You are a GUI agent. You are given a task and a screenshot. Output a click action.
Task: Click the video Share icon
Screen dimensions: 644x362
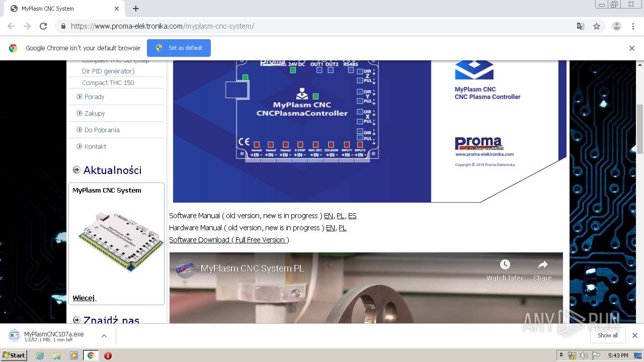(542, 270)
